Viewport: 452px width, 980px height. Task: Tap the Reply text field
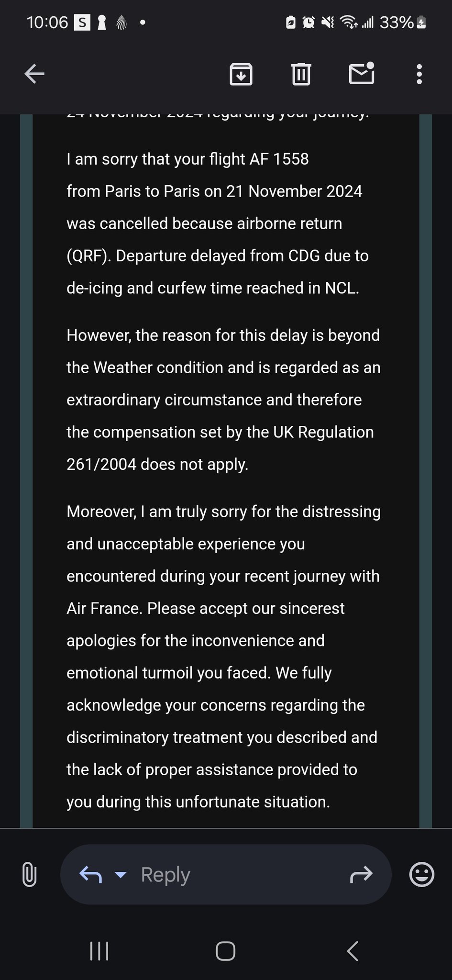[x=226, y=874]
